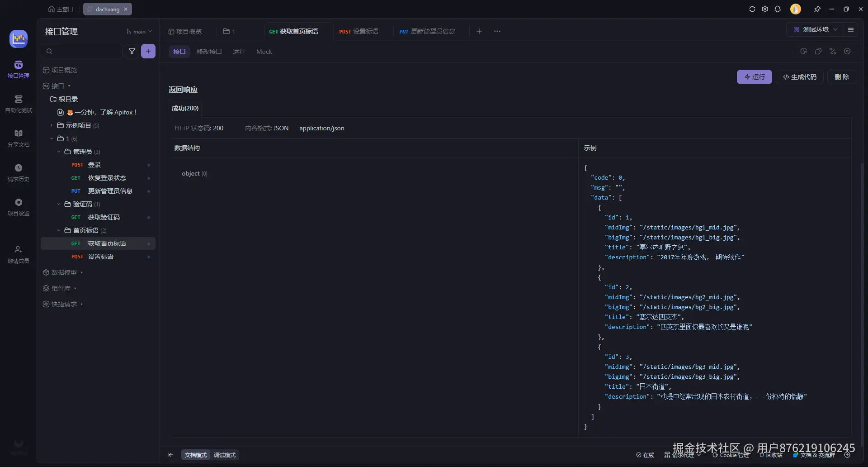Click the hexagon settings icon in the toolbar
The width and height of the screenshot is (868, 467).
[x=847, y=51]
